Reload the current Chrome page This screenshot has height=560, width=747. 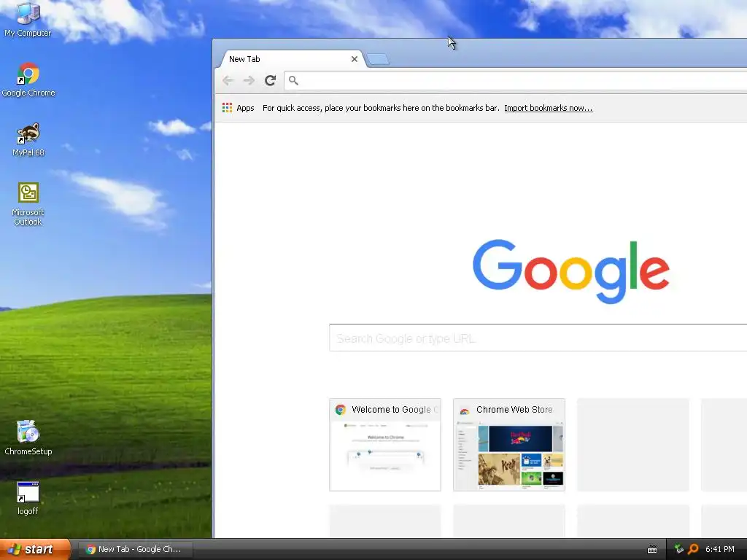click(270, 80)
